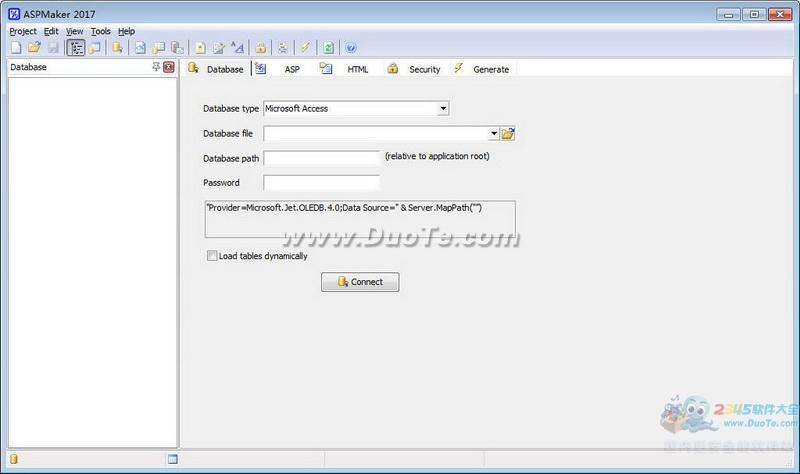800x474 pixels.
Task: Open the Help menu
Action: (127, 31)
